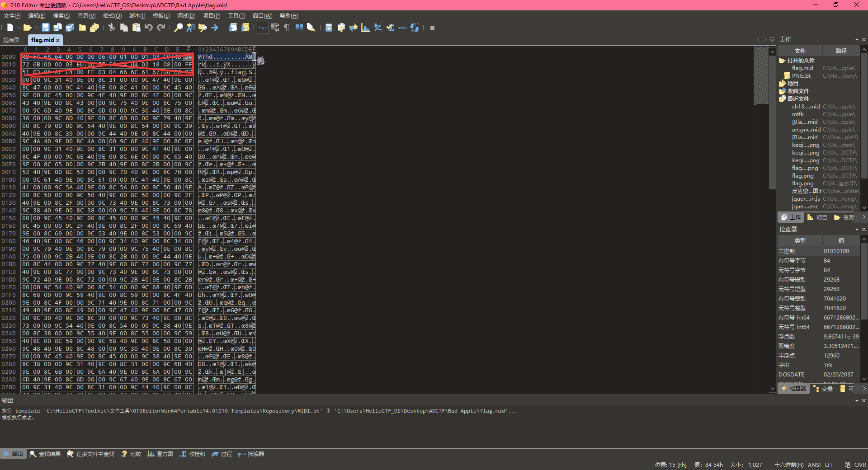Toggle LIT endian setting in status bar
This screenshot has width=868, height=470.
[x=829, y=465]
